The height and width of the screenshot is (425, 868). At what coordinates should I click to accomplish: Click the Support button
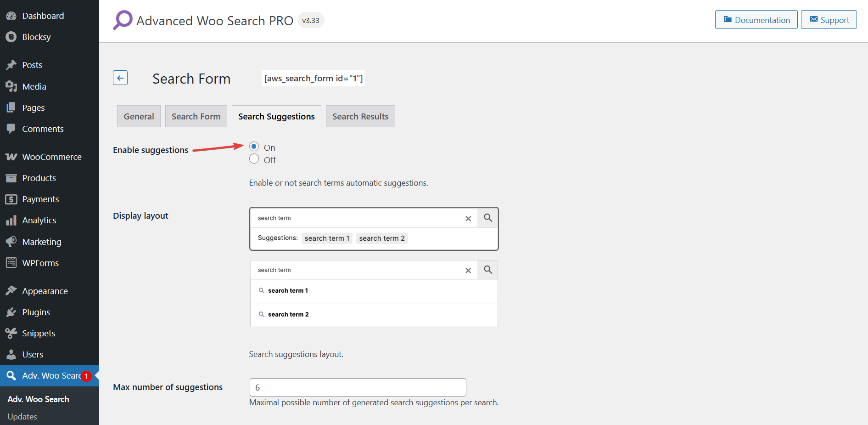(x=829, y=20)
